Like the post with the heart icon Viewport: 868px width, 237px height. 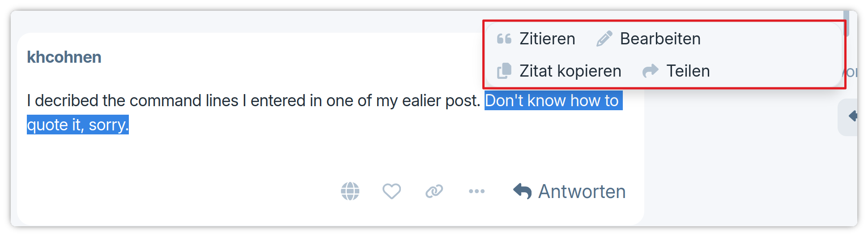[391, 191]
